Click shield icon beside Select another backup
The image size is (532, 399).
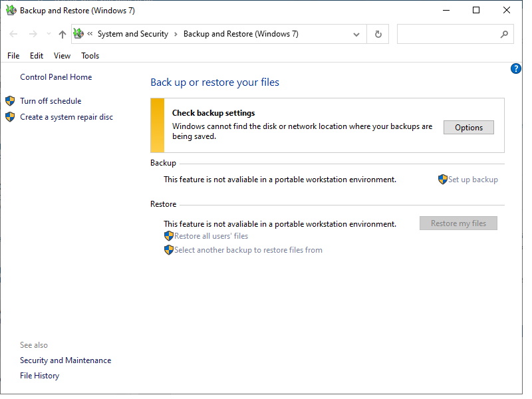pyautogui.click(x=169, y=251)
